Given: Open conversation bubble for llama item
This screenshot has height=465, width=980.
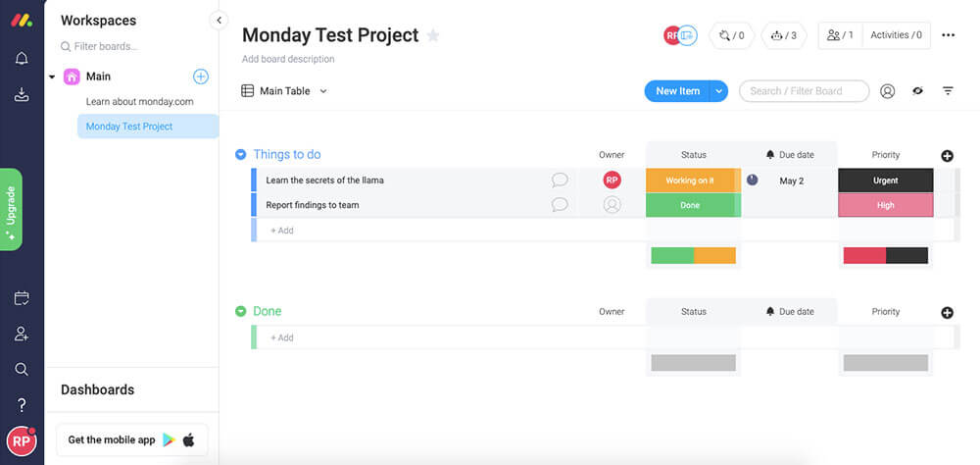Looking at the screenshot, I should (560, 181).
